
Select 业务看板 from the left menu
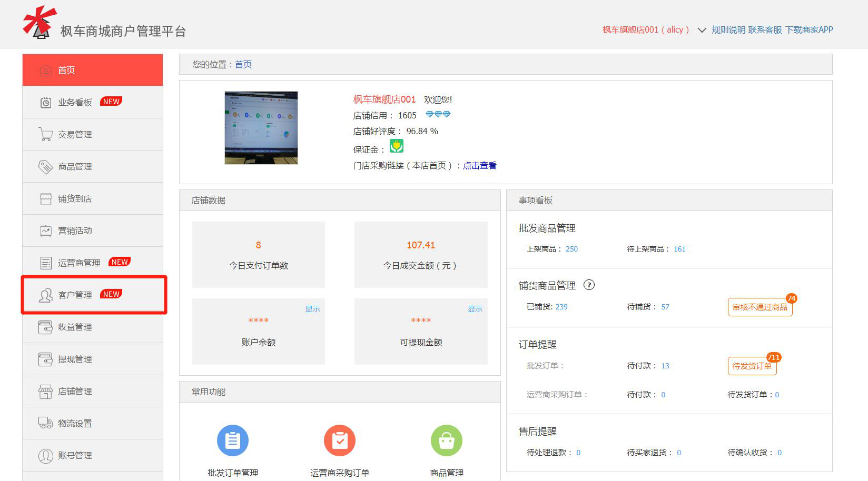[x=75, y=103]
